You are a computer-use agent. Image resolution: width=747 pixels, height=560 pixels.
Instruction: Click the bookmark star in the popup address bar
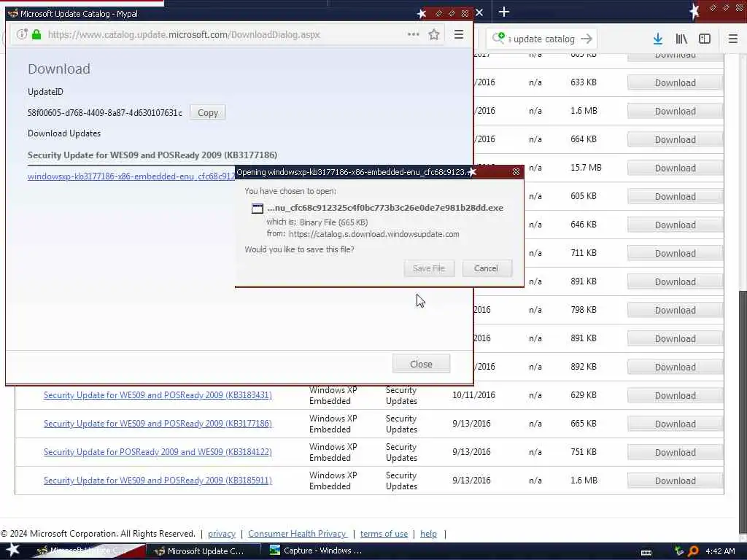point(433,34)
